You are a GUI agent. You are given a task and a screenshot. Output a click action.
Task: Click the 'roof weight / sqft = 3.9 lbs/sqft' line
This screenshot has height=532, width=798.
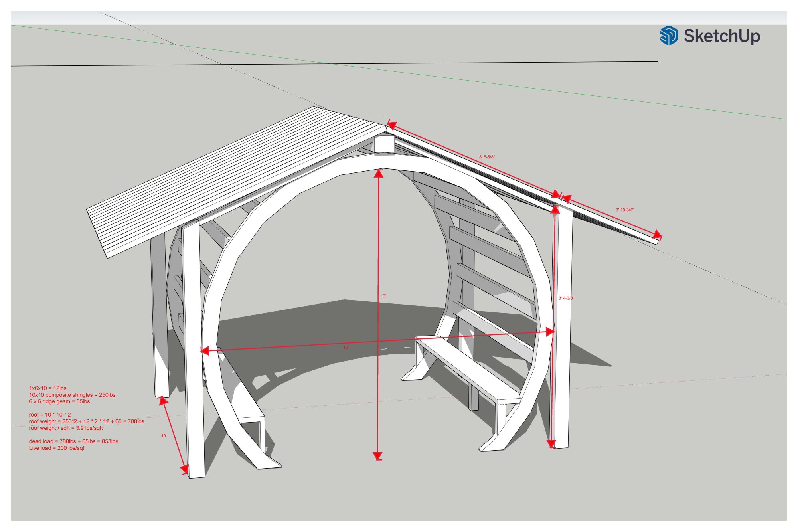coord(66,428)
